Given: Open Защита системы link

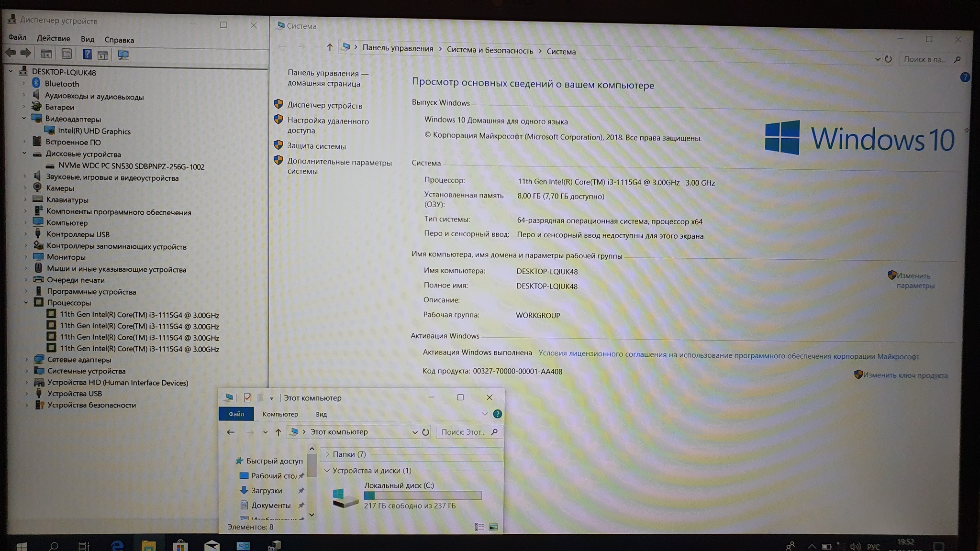Looking at the screenshot, I should coord(316,146).
